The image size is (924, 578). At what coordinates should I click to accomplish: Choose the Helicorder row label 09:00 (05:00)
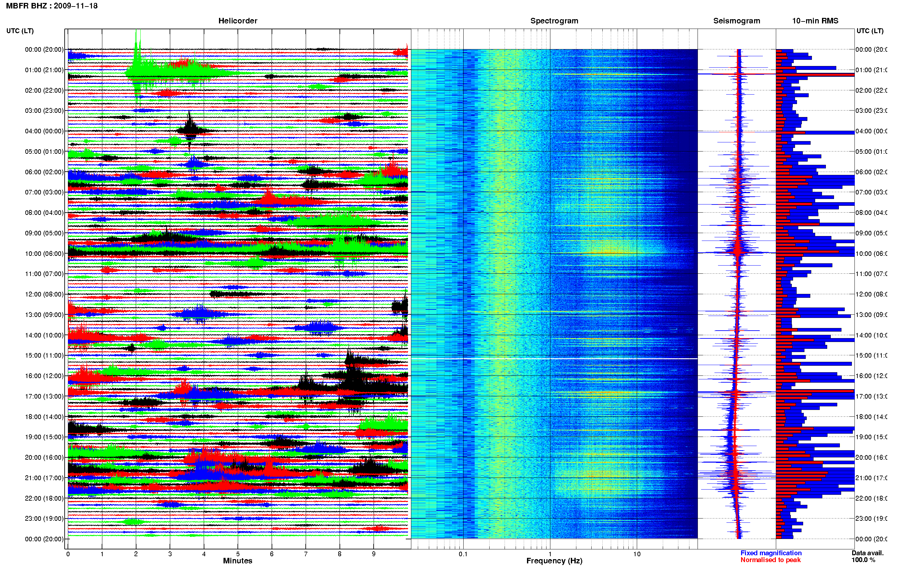[44, 233]
